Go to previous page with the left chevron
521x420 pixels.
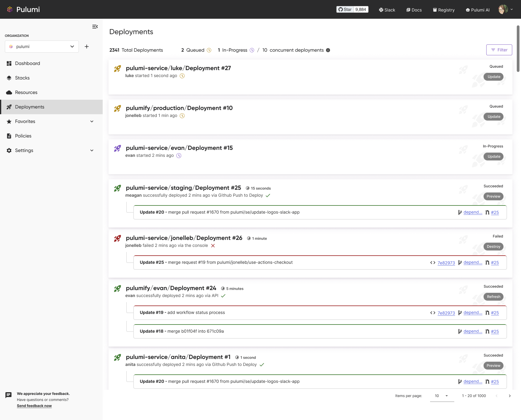[497, 396]
